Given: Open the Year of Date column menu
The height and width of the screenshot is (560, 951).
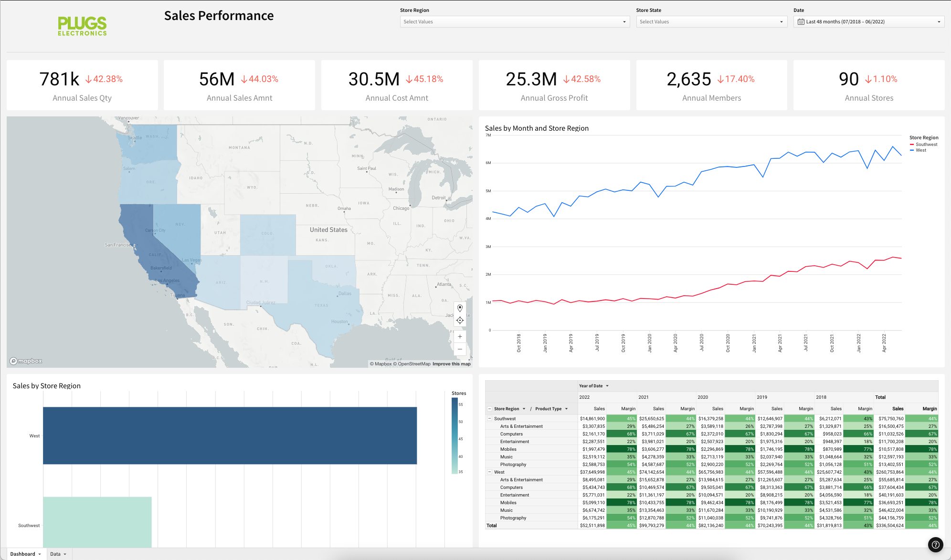Looking at the screenshot, I should (607, 386).
